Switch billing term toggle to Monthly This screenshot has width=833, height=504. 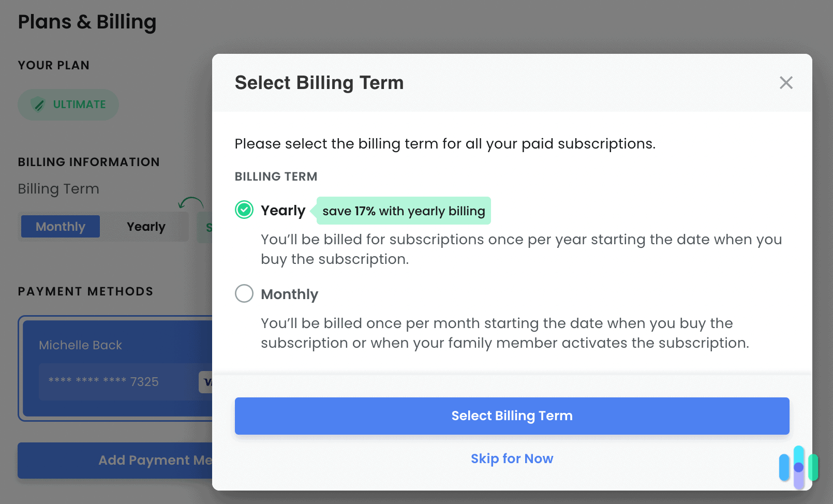(x=60, y=226)
